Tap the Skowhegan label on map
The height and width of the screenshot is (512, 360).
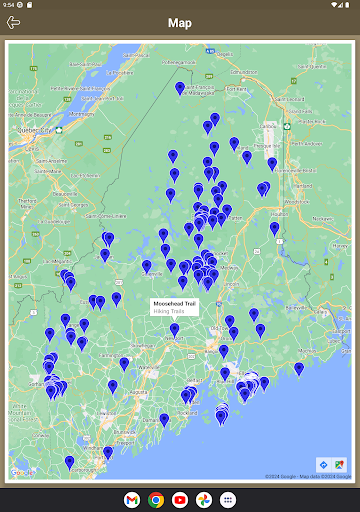pyautogui.click(x=143, y=346)
